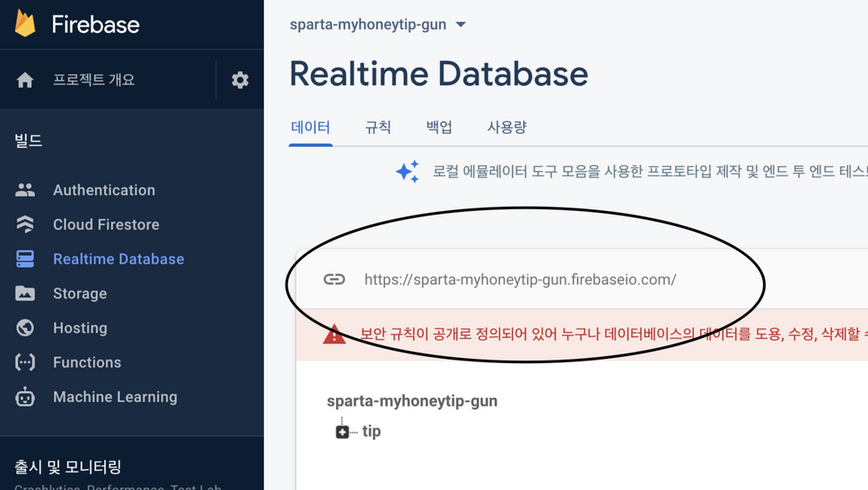The image size is (868, 490).
Task: Open 프로젝트 개요 project overview
Action: click(x=94, y=79)
